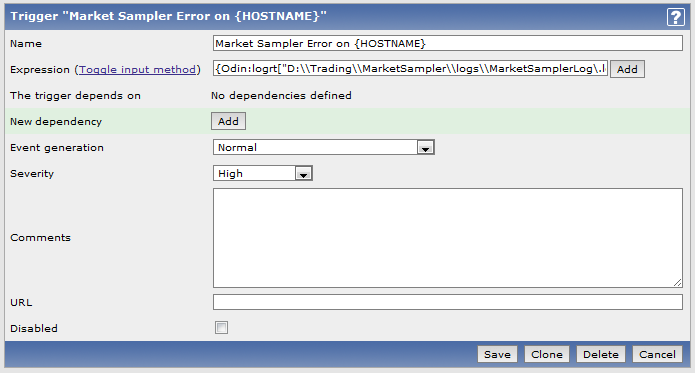This screenshot has width=695, height=373.
Task: Click the trigger Name input field
Action: [x=448, y=43]
